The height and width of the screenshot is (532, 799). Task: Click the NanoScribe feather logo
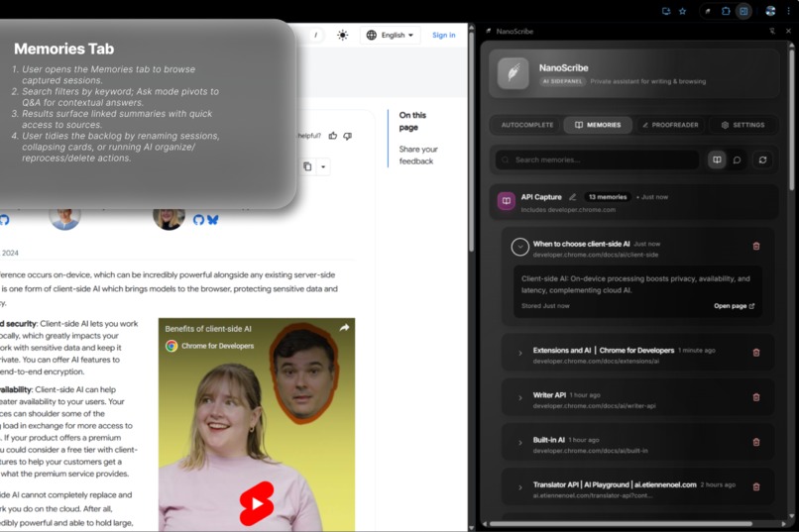coord(514,73)
